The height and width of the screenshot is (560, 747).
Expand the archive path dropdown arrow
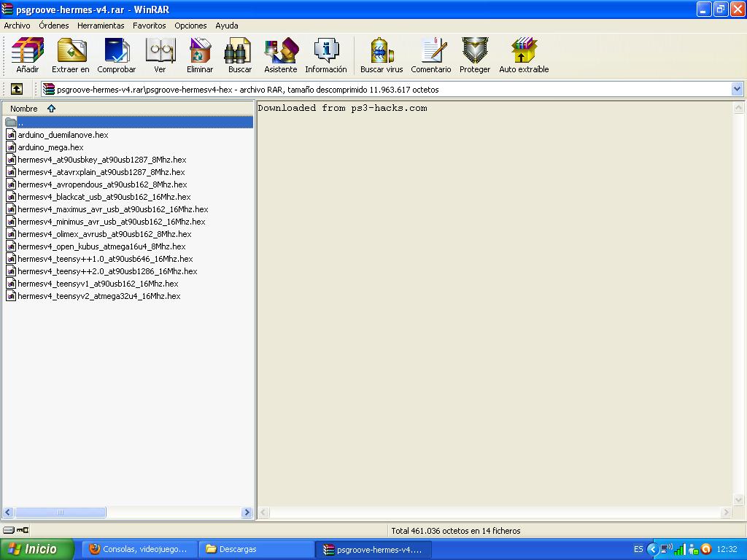(736, 89)
